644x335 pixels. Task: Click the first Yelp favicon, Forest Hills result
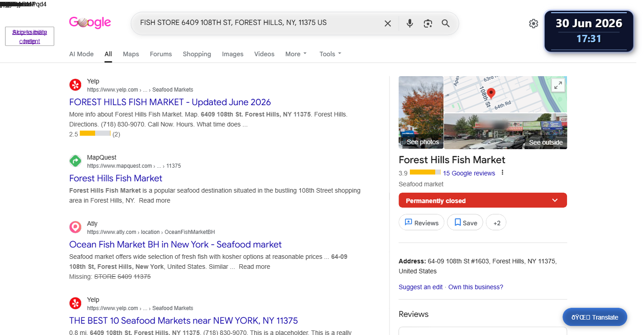point(75,85)
